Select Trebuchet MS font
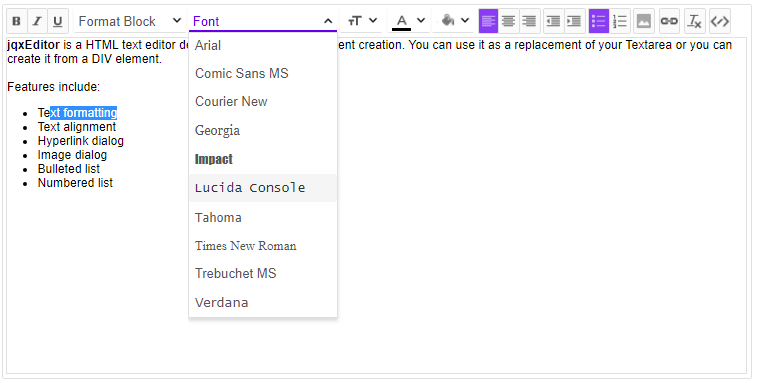This screenshot has width=759, height=383. coord(263,274)
